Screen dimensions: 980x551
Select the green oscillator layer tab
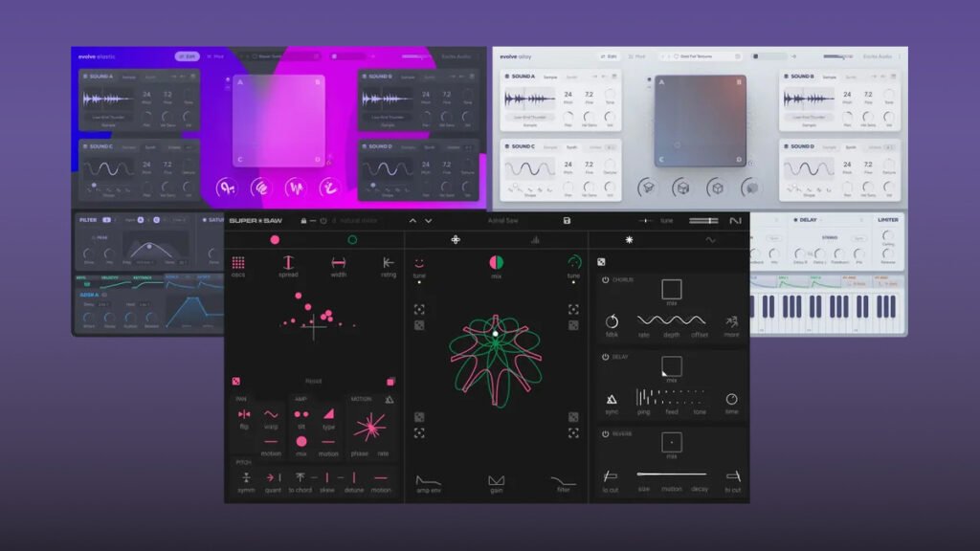[352, 240]
